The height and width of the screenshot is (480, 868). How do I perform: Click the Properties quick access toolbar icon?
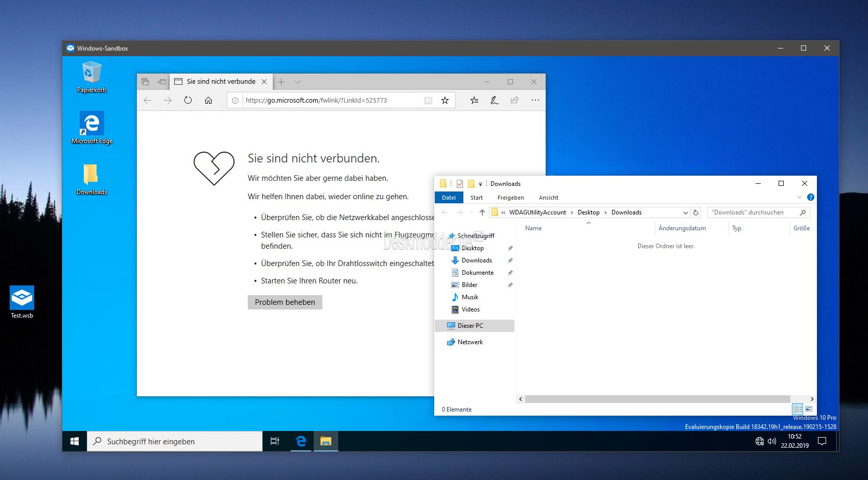click(x=460, y=184)
